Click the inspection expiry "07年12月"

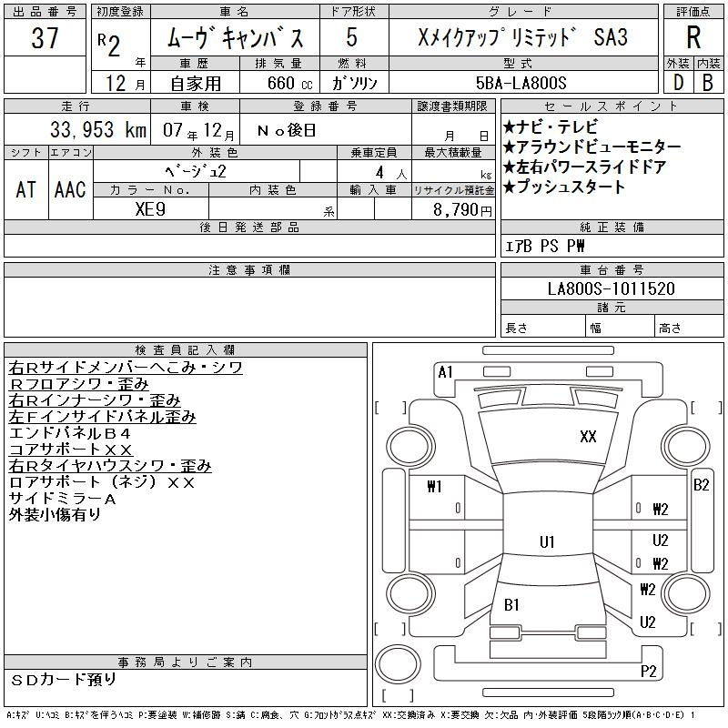[198, 130]
